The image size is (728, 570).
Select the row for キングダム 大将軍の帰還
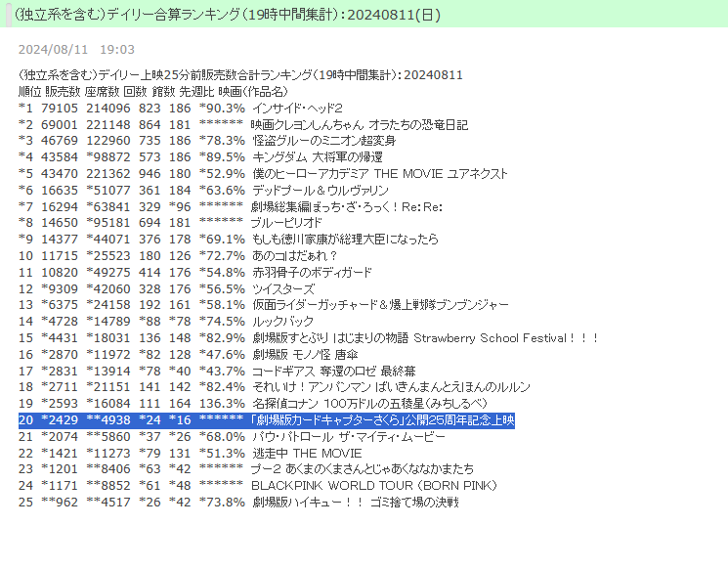(200, 157)
